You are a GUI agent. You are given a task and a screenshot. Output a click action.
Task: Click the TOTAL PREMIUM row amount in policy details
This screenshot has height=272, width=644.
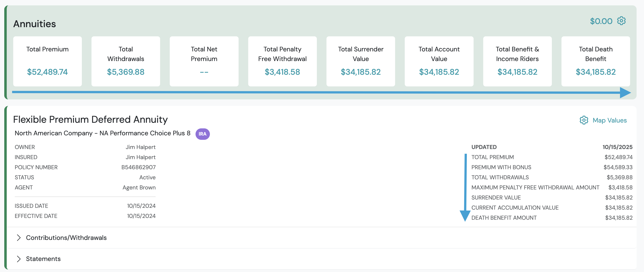[x=618, y=157]
